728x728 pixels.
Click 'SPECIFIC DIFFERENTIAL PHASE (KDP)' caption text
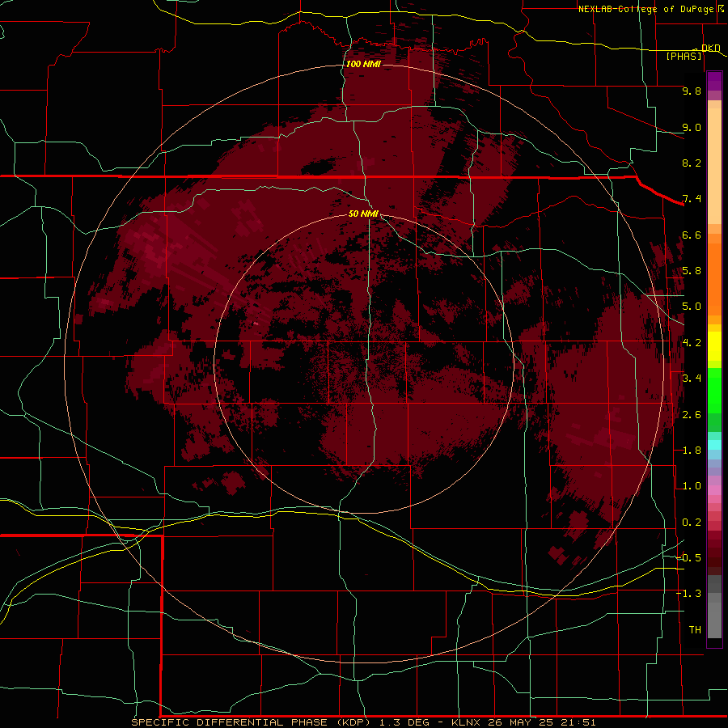pyautogui.click(x=252, y=722)
